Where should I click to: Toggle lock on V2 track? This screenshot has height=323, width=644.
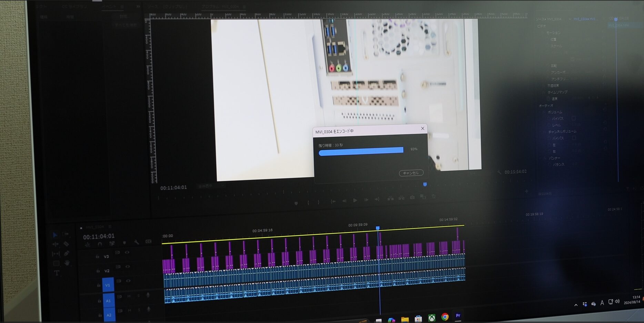[98, 271]
